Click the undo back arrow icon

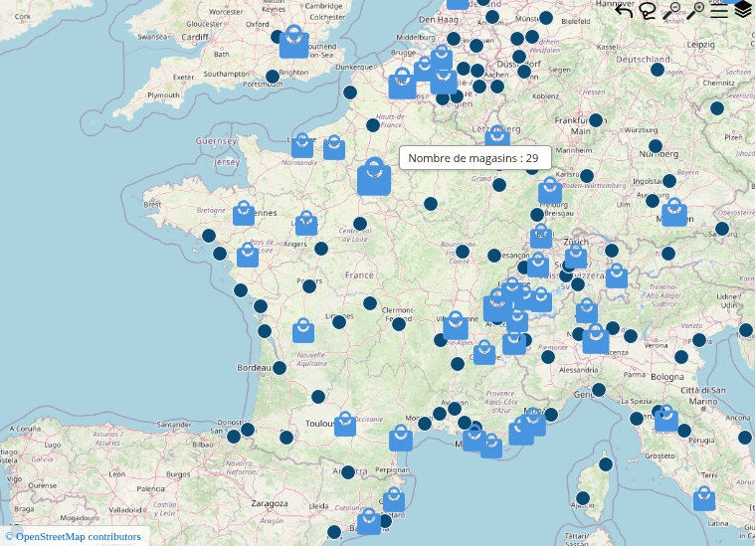pos(624,12)
